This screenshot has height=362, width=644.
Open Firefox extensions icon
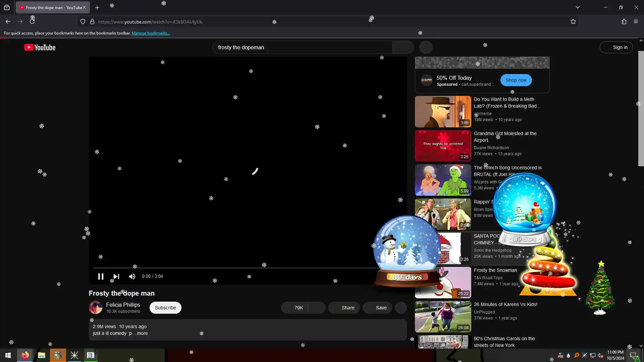point(624,21)
